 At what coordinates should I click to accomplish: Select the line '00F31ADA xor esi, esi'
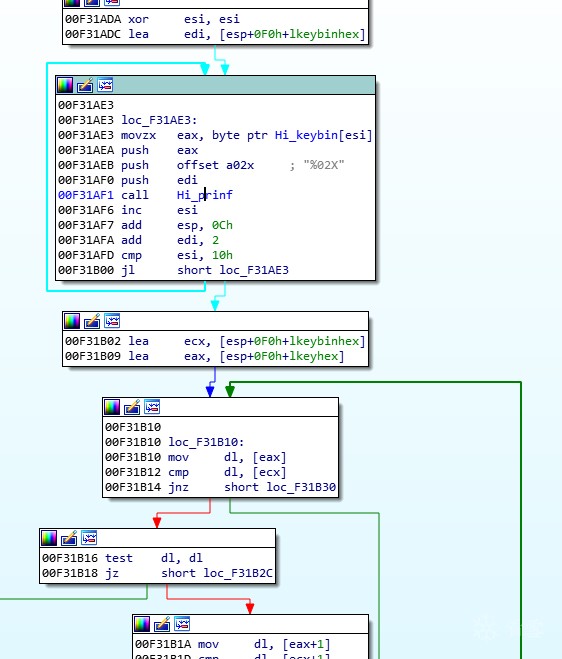(x=152, y=19)
